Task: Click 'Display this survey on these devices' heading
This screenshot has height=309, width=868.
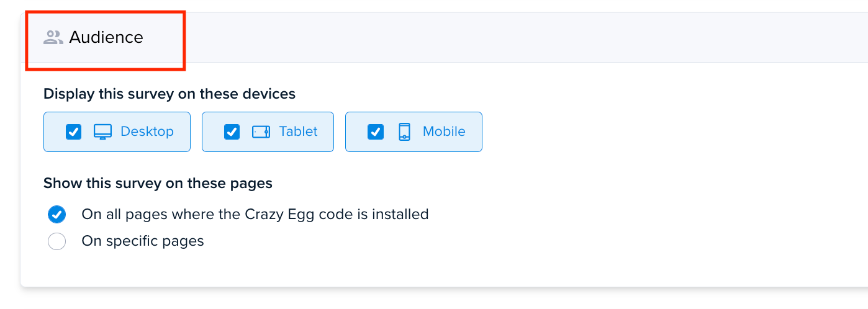Action: coord(170,94)
